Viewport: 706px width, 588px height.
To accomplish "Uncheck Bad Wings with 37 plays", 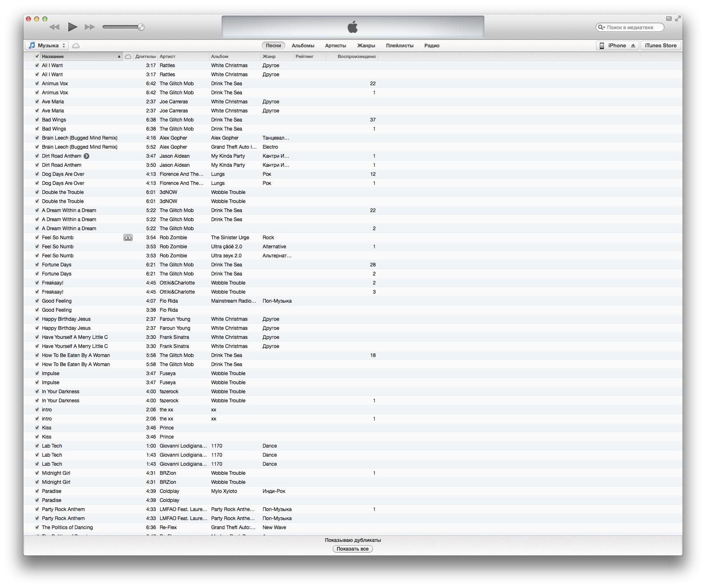I will coord(37,120).
